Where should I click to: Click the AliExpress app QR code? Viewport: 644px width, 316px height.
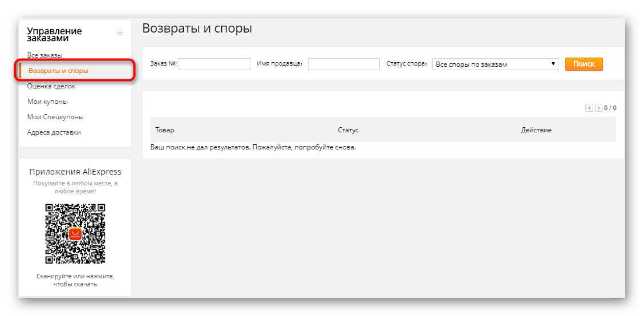(x=75, y=234)
